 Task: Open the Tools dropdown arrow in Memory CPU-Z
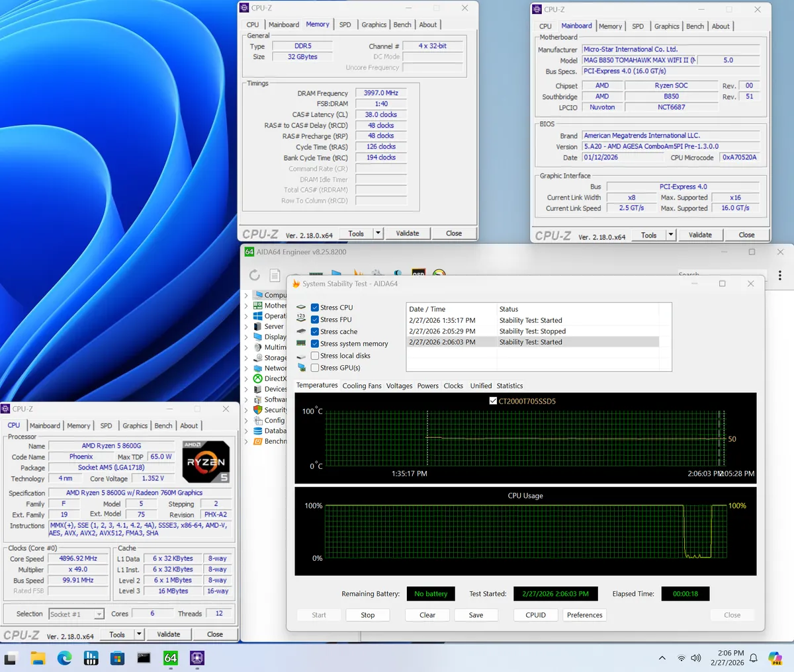point(378,233)
